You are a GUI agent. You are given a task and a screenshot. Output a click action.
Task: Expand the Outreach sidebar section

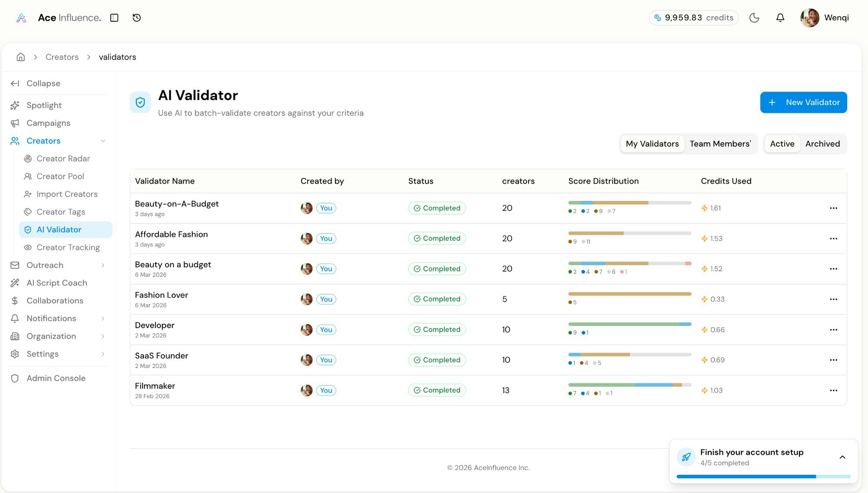103,265
